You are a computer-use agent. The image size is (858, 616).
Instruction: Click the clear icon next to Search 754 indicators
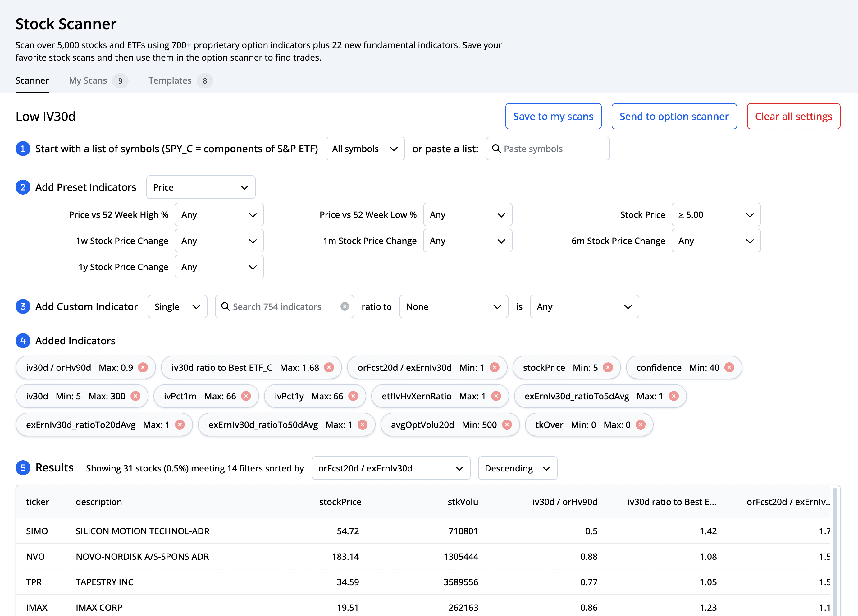click(345, 307)
